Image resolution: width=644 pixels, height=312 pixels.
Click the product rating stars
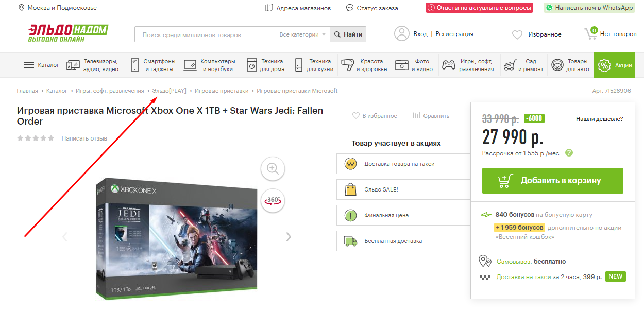point(36,138)
